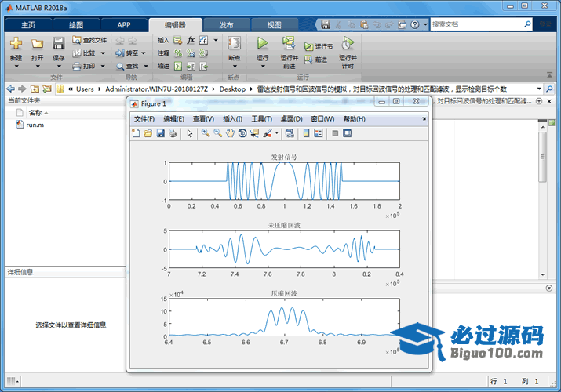Open the 插入(I) menu in Figure 1
Viewport: 561px width, 392px height.
point(232,119)
